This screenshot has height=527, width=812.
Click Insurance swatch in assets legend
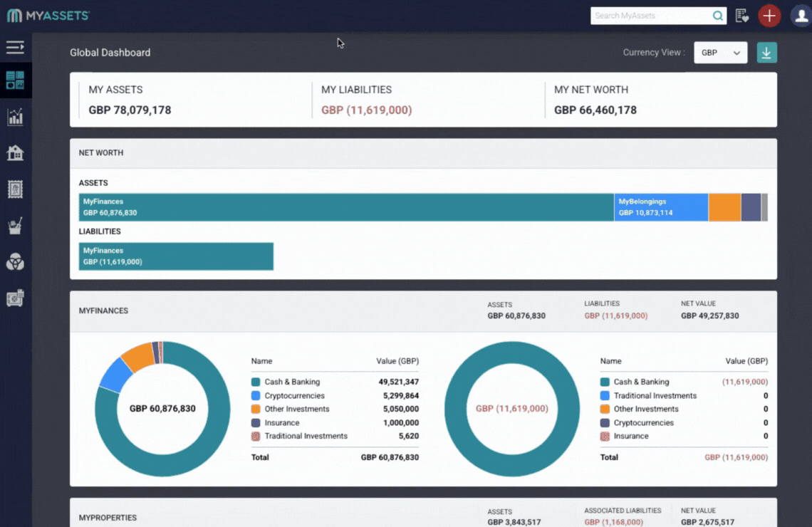(256, 423)
